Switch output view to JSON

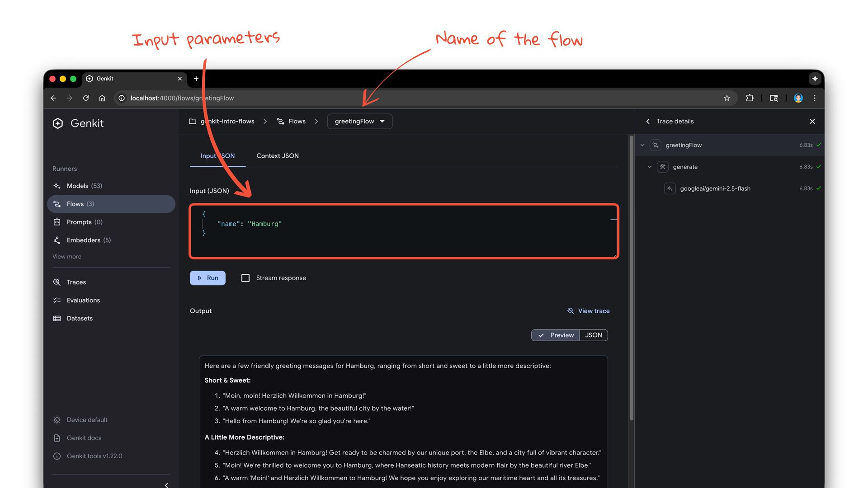click(x=593, y=335)
